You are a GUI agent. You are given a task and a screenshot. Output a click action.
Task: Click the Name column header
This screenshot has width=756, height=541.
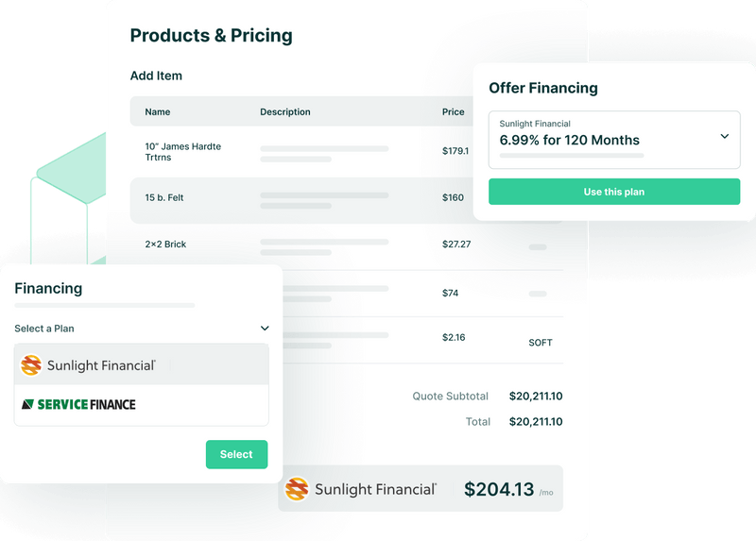tap(158, 112)
